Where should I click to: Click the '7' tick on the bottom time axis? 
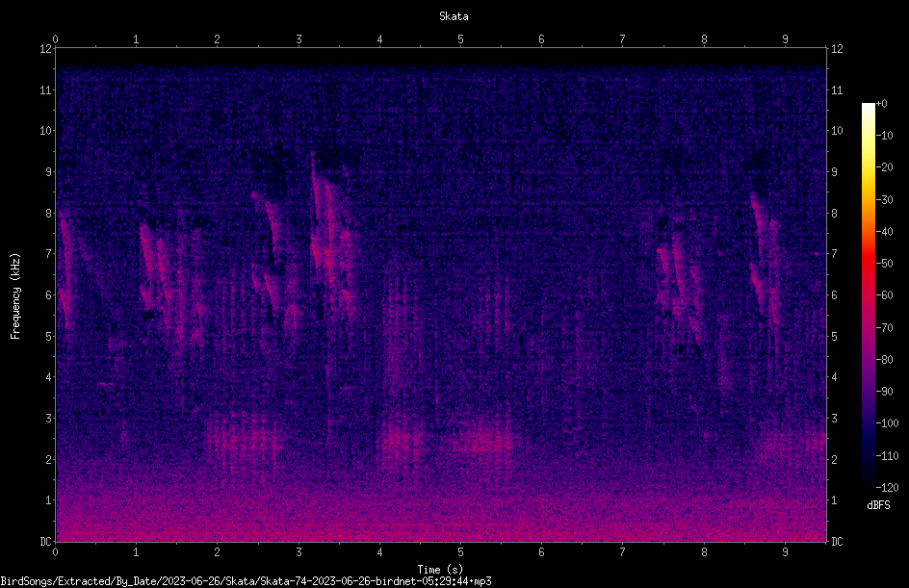tap(623, 552)
